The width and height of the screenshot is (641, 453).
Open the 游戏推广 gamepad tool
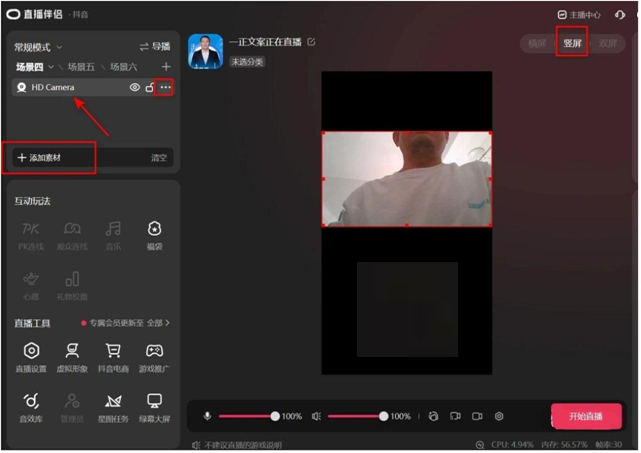[154, 355]
